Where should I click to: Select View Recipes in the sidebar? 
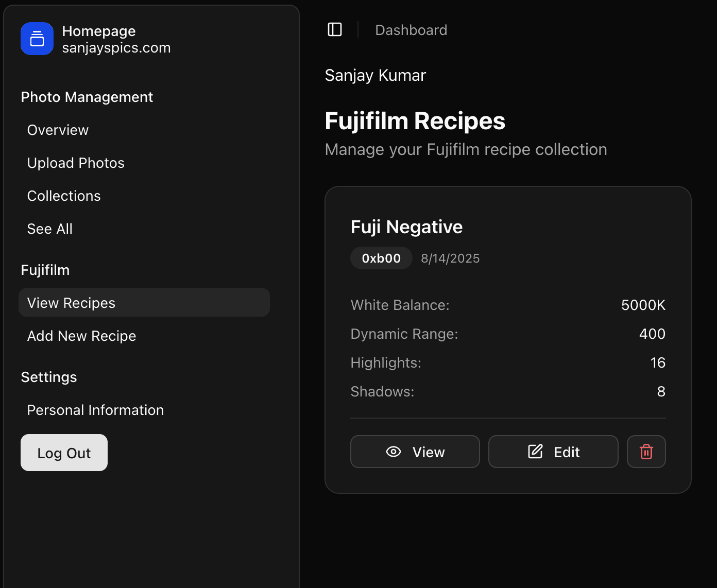(144, 302)
